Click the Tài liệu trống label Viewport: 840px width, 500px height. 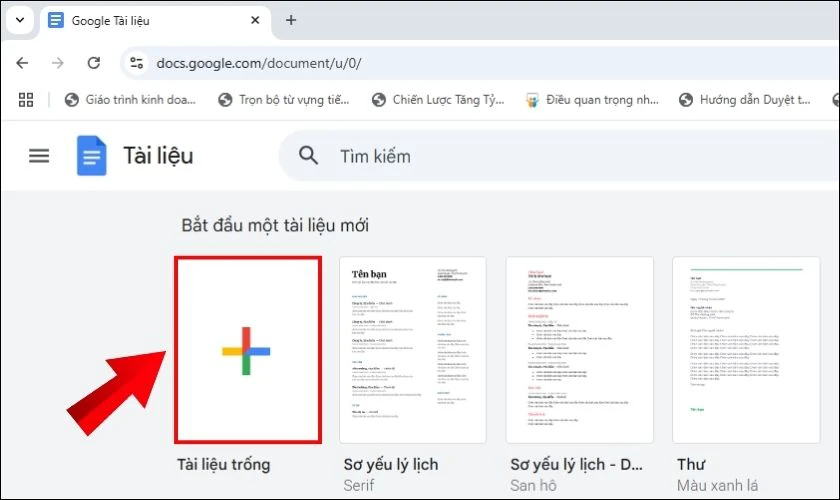click(224, 464)
